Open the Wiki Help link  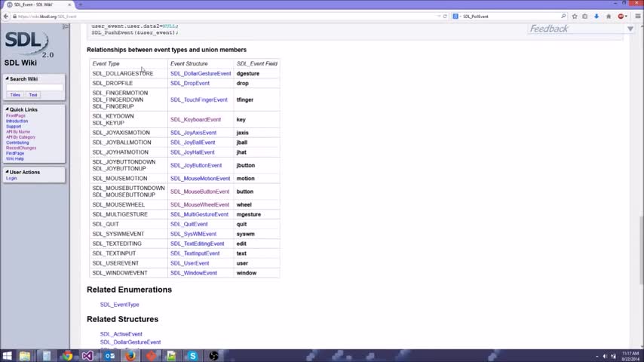pos(15,158)
